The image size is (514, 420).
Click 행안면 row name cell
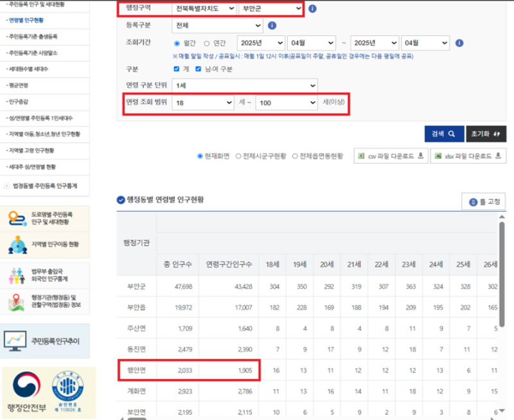coord(137,370)
